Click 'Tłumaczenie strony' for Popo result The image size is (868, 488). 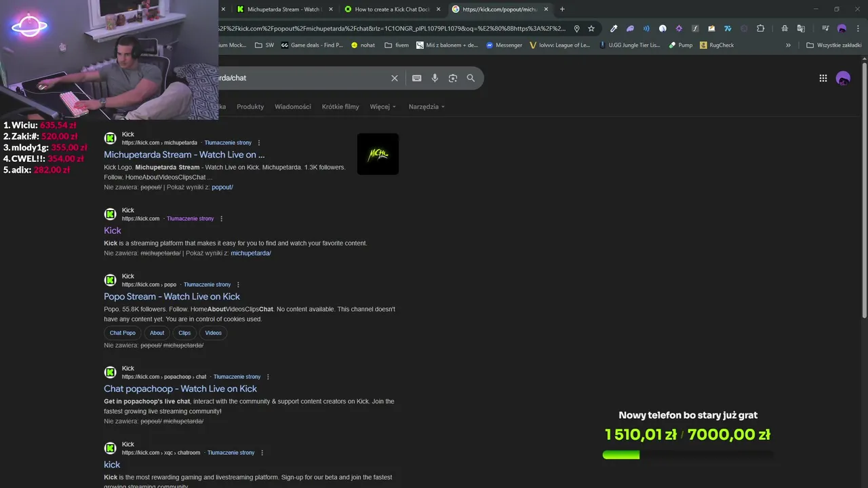207,285
